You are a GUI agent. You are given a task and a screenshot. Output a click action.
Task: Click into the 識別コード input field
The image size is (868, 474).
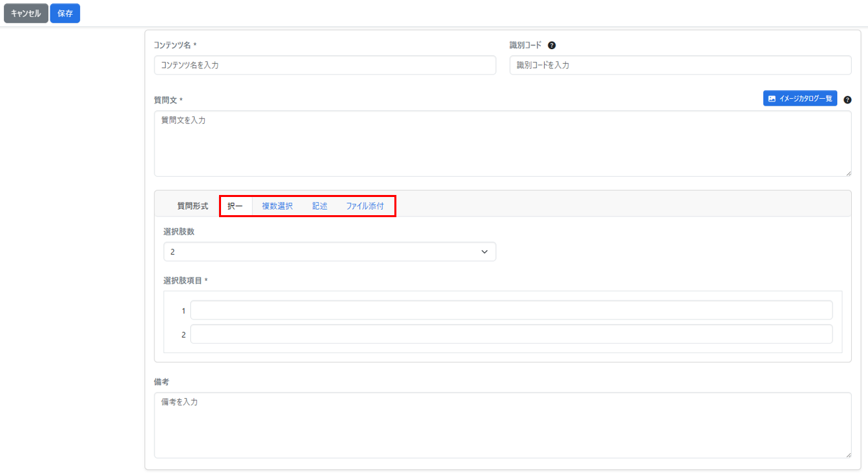[680, 65]
